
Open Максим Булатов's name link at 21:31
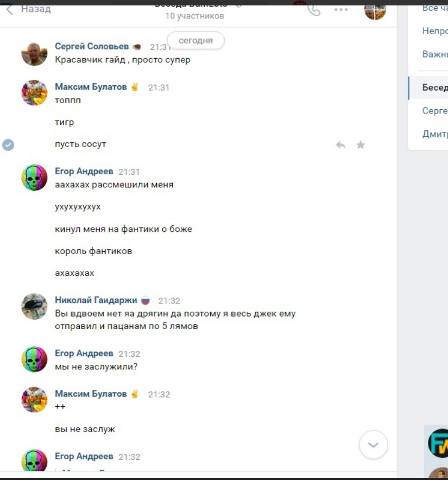[x=91, y=87]
